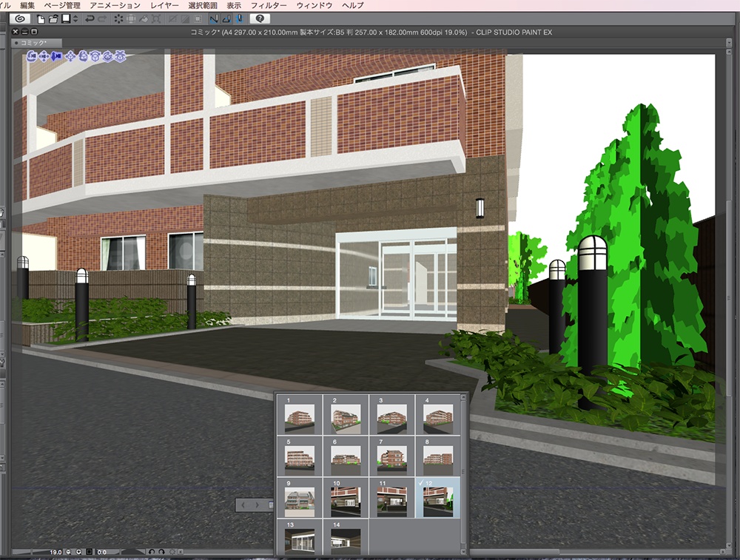
Task: Choose camera angle preset 5
Action: (x=299, y=456)
